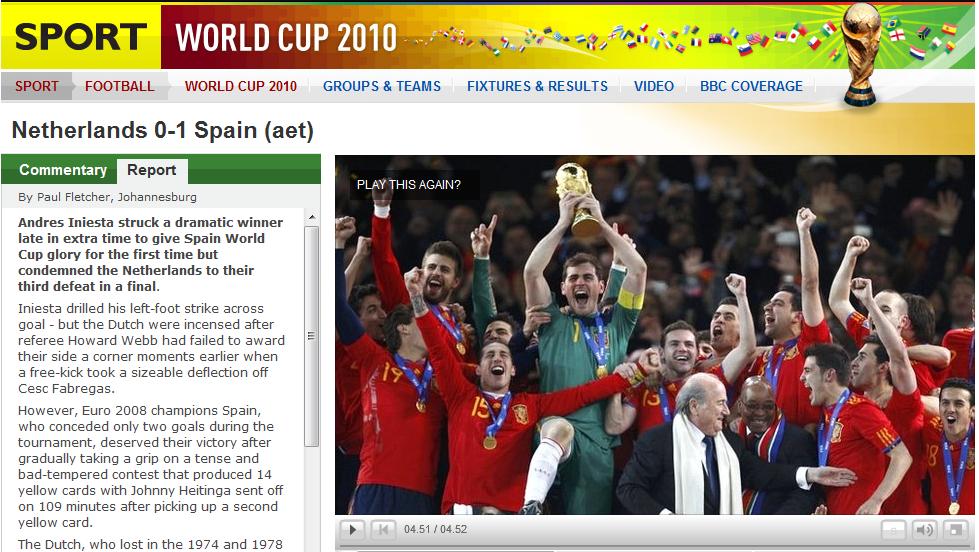Click the SPORT logo in header

pos(81,36)
